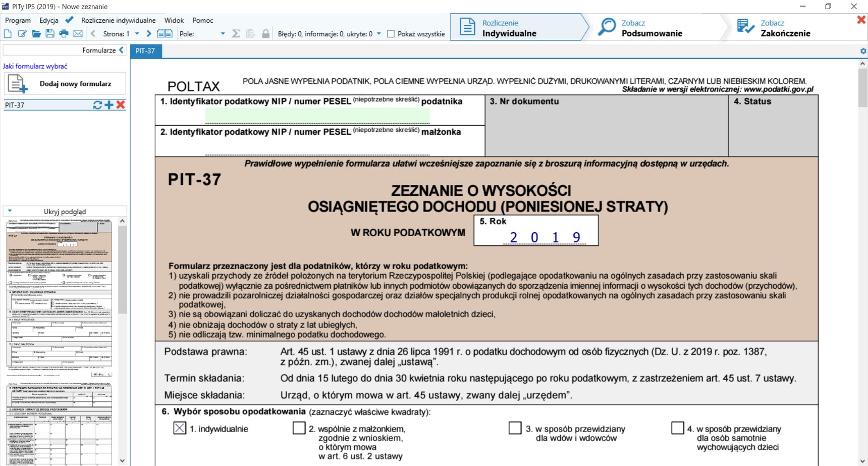
Task: Enable Pokaż wszystkie checkbox
Action: 391,34
